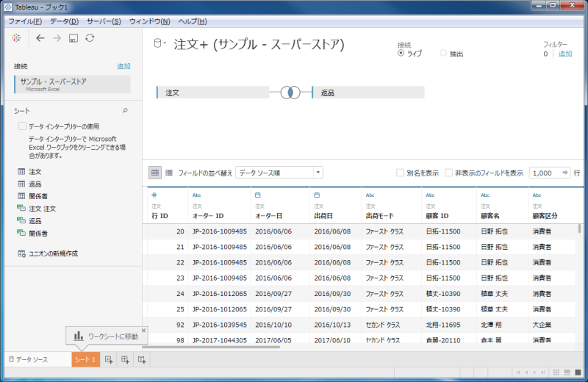The width and height of the screenshot is (588, 382).
Task: Select the サンプル - スーパーストア connection
Action: 72,84
